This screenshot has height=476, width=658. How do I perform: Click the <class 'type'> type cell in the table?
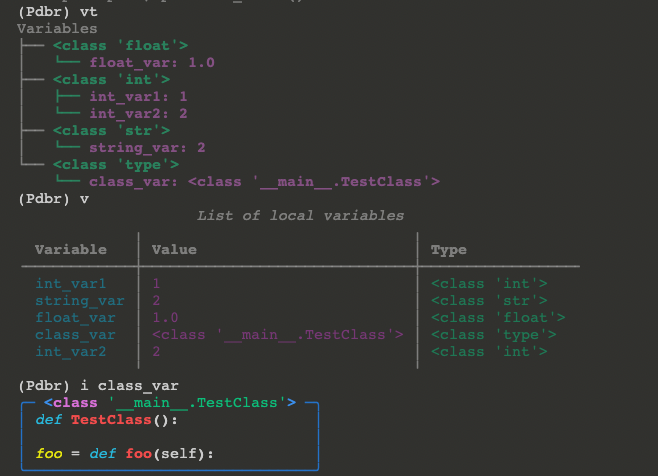tap(494, 335)
